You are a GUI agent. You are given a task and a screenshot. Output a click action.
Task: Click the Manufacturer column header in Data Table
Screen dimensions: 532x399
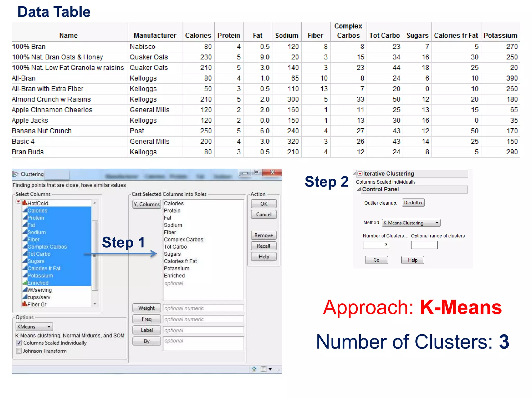coord(155,35)
